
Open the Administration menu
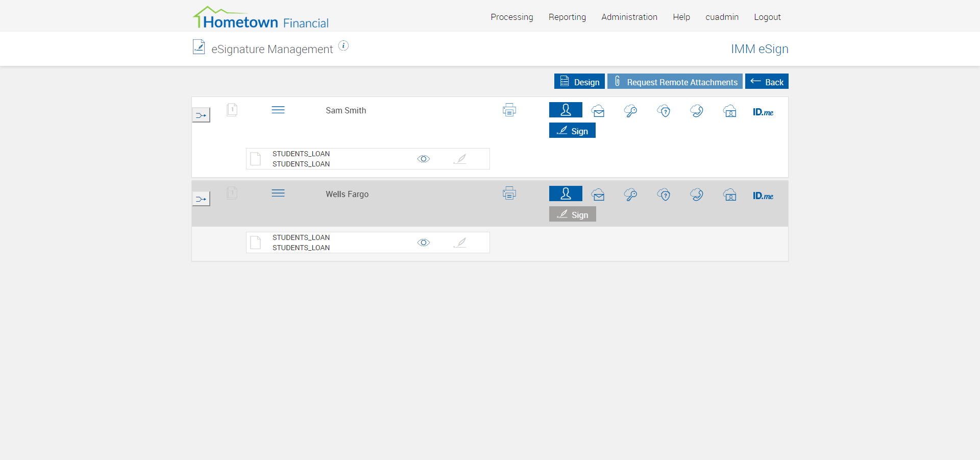(x=629, y=17)
